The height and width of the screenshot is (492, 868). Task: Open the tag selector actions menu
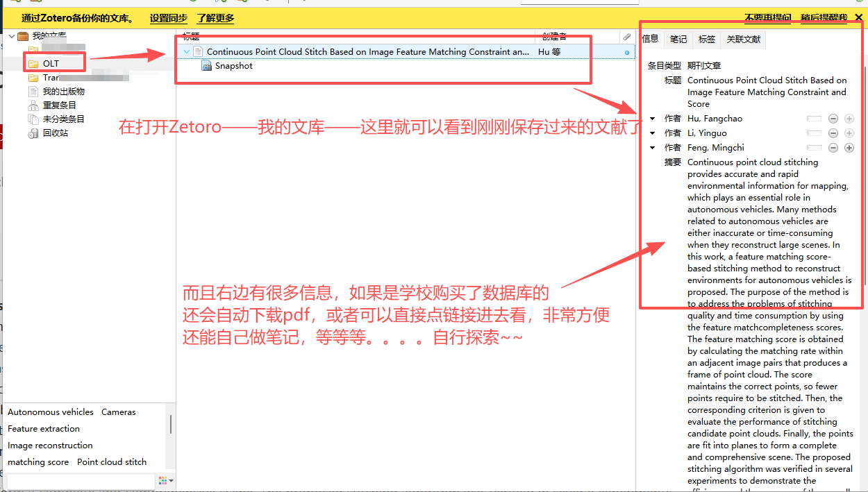coord(165,480)
